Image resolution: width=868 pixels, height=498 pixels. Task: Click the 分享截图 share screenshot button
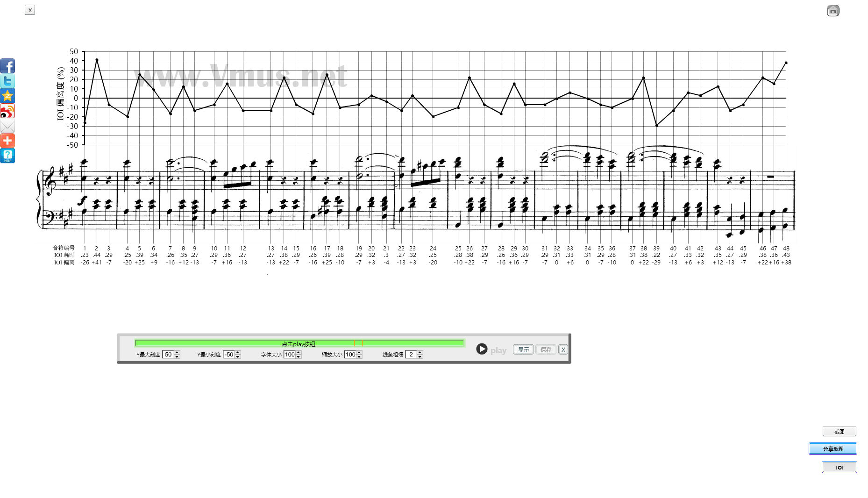832,448
